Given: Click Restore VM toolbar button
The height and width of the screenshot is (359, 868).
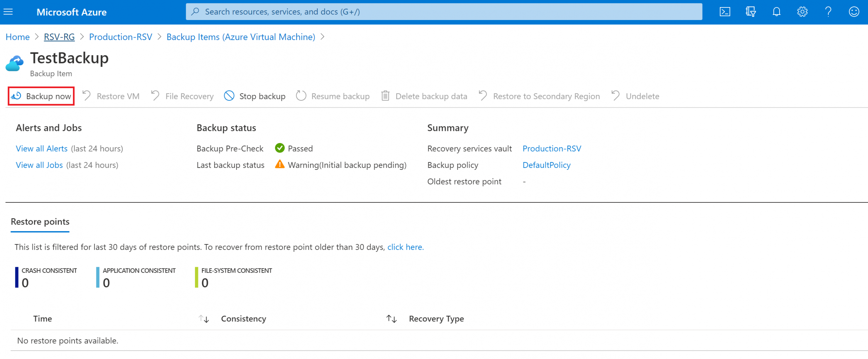Looking at the screenshot, I should [111, 96].
